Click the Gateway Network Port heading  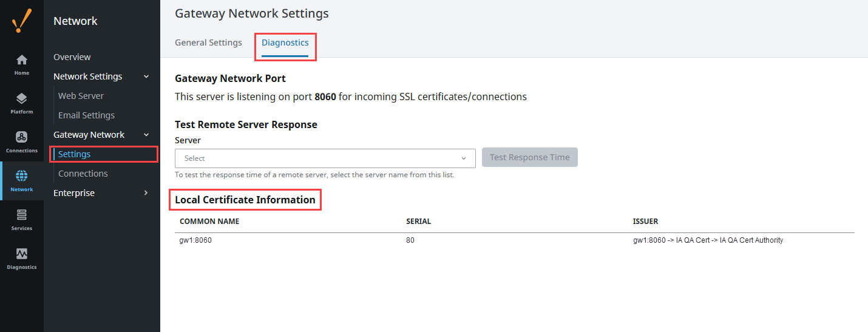point(230,78)
